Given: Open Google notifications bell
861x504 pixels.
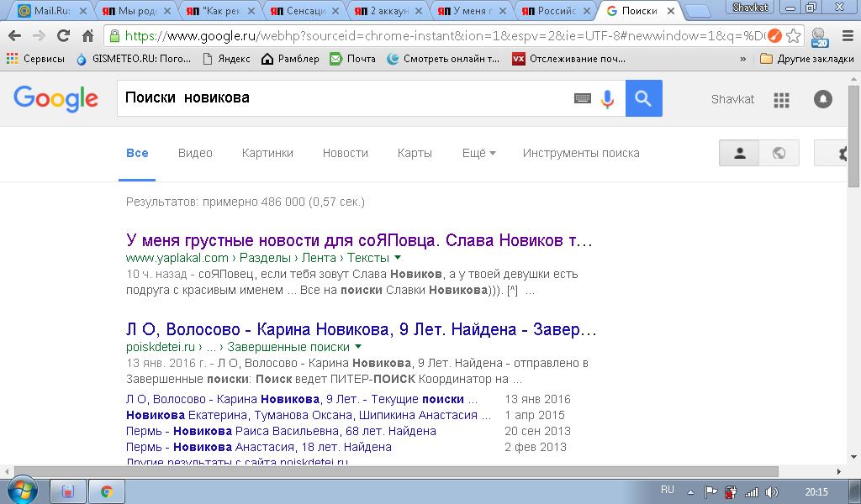Looking at the screenshot, I should (822, 99).
